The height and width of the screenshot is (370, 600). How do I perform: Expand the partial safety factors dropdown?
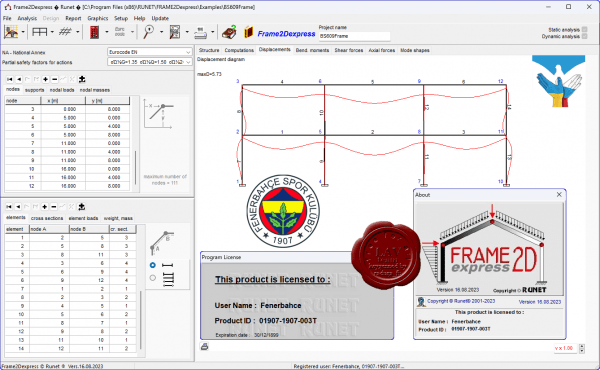point(150,62)
